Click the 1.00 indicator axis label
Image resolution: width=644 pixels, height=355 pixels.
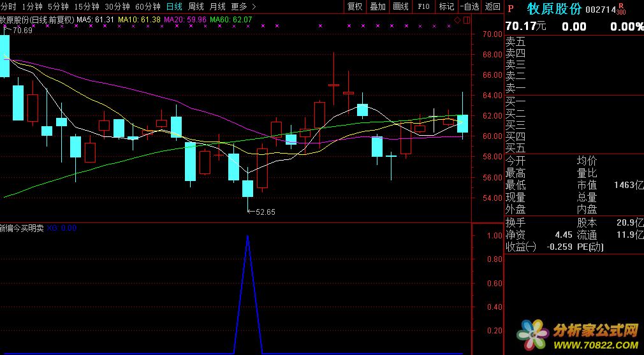[x=495, y=236]
